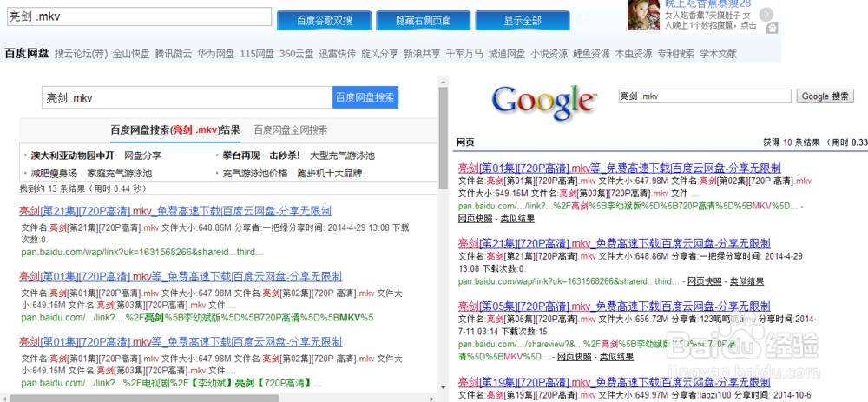Open the 家庭充气游泳池 link

(x=120, y=174)
